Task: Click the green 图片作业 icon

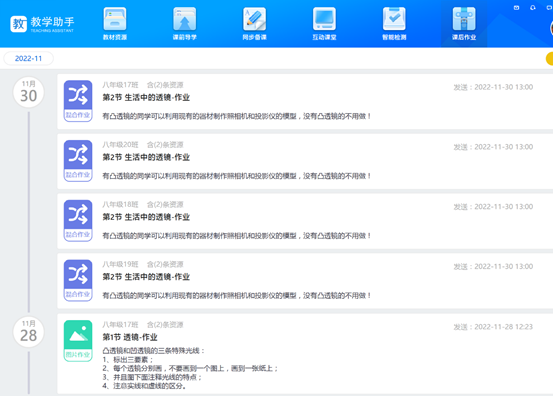Action: click(x=78, y=341)
